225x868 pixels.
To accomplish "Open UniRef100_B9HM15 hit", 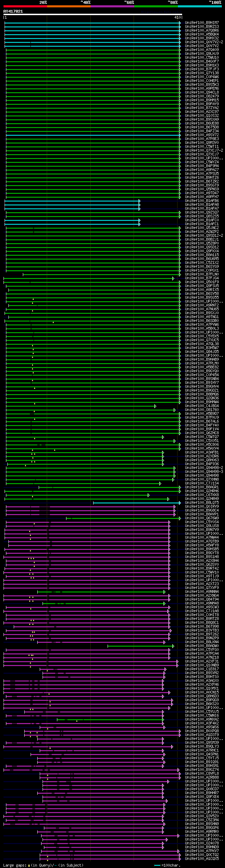I will pyautogui.click(x=202, y=100).
